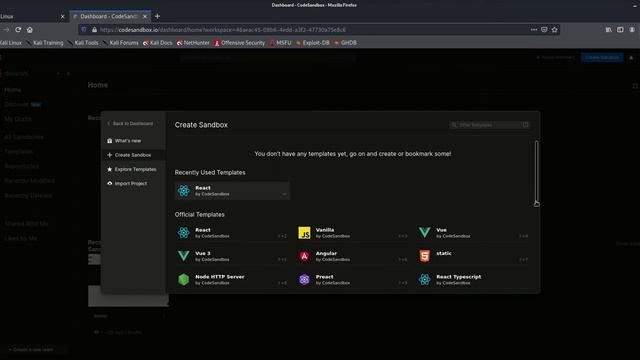640x360 pixels.
Task: Click the Pocket save icon in address bar
Action: (544, 29)
